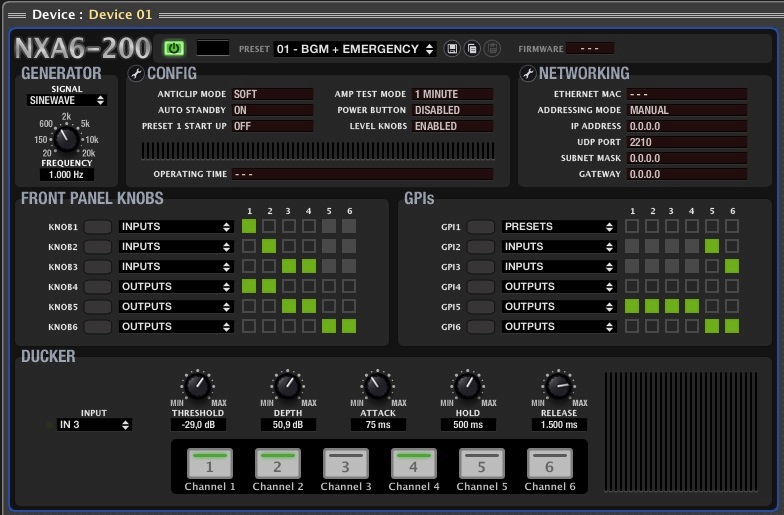Click the green power button icon

click(x=174, y=48)
